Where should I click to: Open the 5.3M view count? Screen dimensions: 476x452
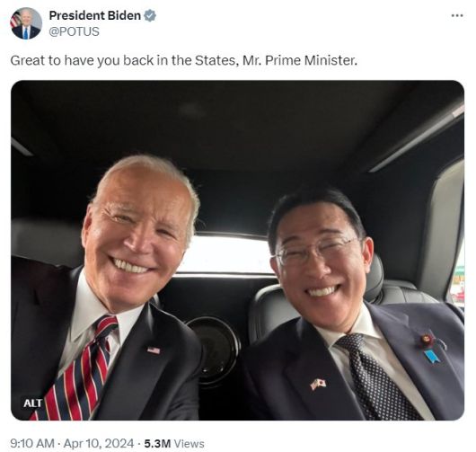point(157,444)
